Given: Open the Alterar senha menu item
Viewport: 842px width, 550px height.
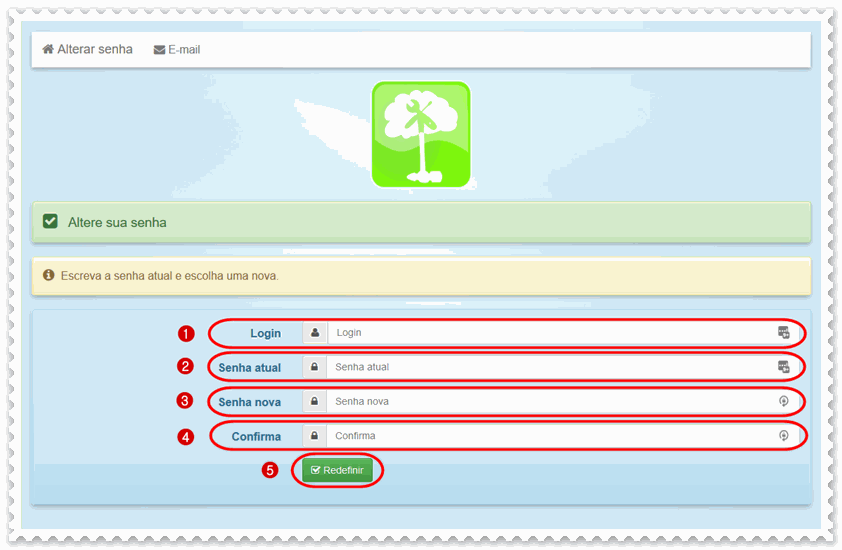Looking at the screenshot, I should (x=94, y=49).
